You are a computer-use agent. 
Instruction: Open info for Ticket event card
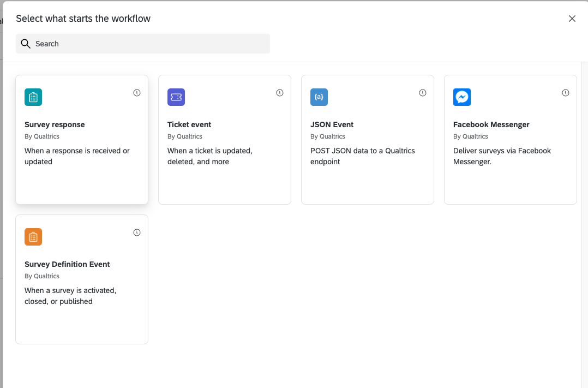280,93
